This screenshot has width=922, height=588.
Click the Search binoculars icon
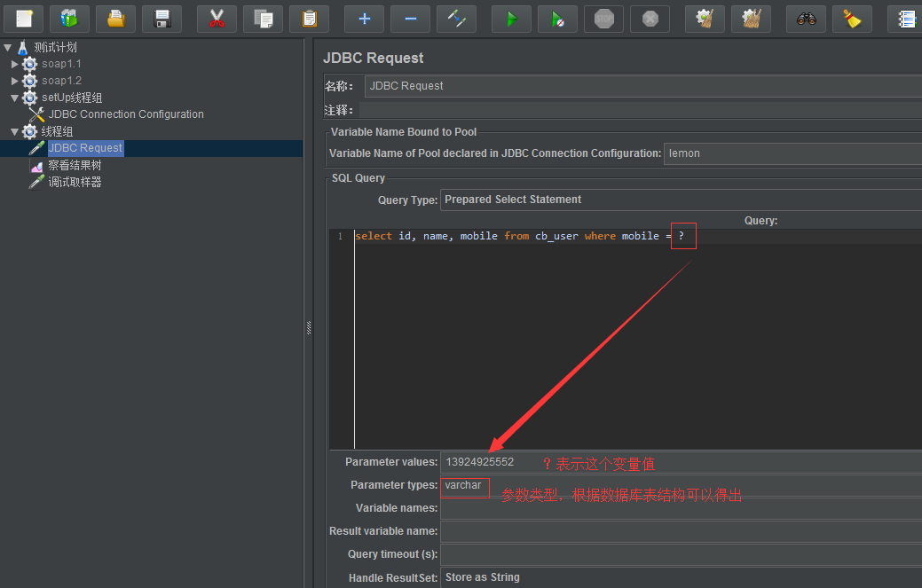pyautogui.click(x=806, y=19)
